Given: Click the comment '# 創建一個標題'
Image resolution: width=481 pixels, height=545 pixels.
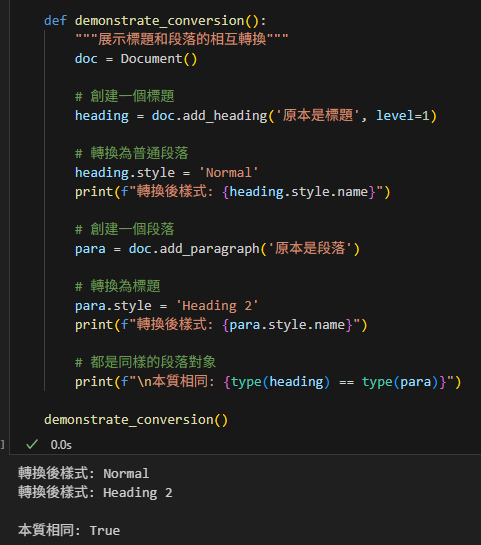Looking at the screenshot, I should [x=124, y=96].
